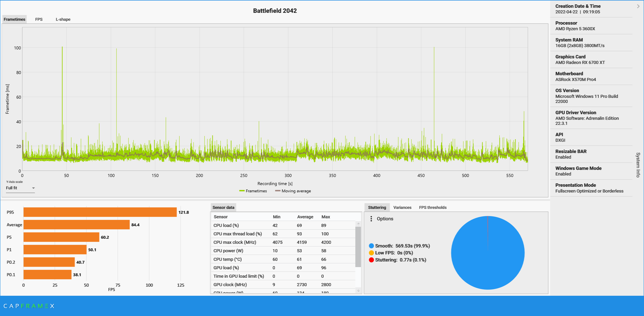Toggle Moving average series in legend

(293, 191)
